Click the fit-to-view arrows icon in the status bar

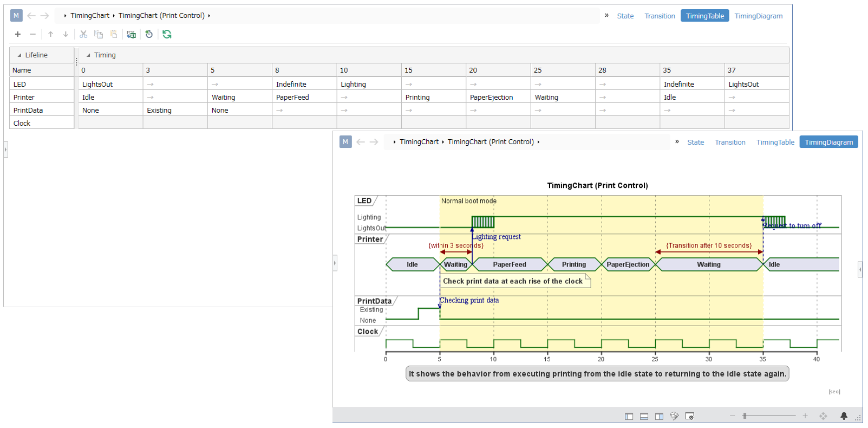tap(823, 416)
